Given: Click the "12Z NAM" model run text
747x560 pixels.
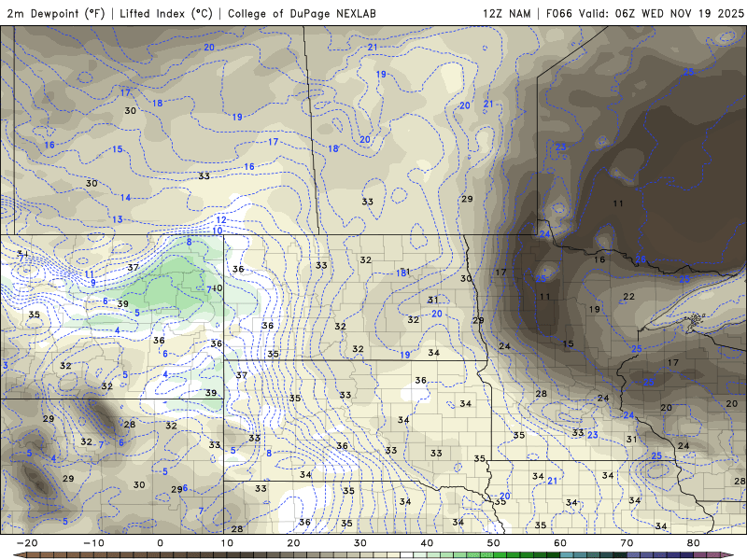Looking at the screenshot, I should [x=506, y=13].
